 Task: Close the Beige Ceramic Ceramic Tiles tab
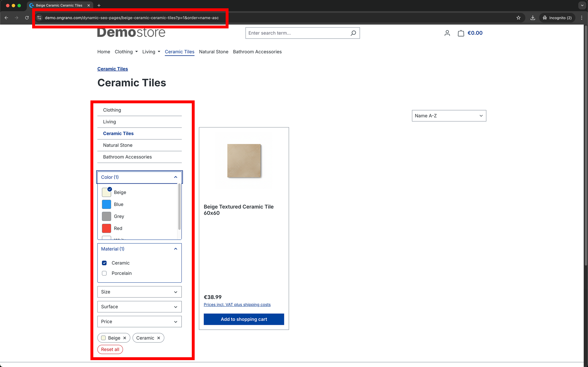(89, 5)
